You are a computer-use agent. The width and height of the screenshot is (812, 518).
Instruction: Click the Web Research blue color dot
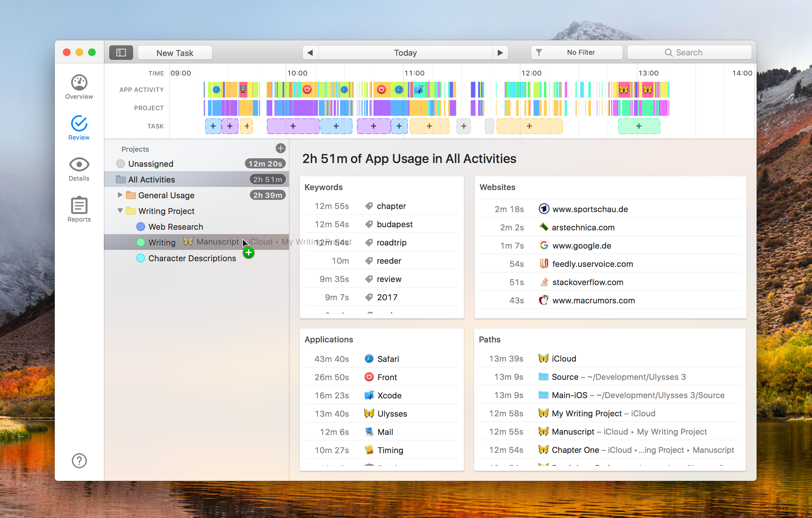point(141,227)
